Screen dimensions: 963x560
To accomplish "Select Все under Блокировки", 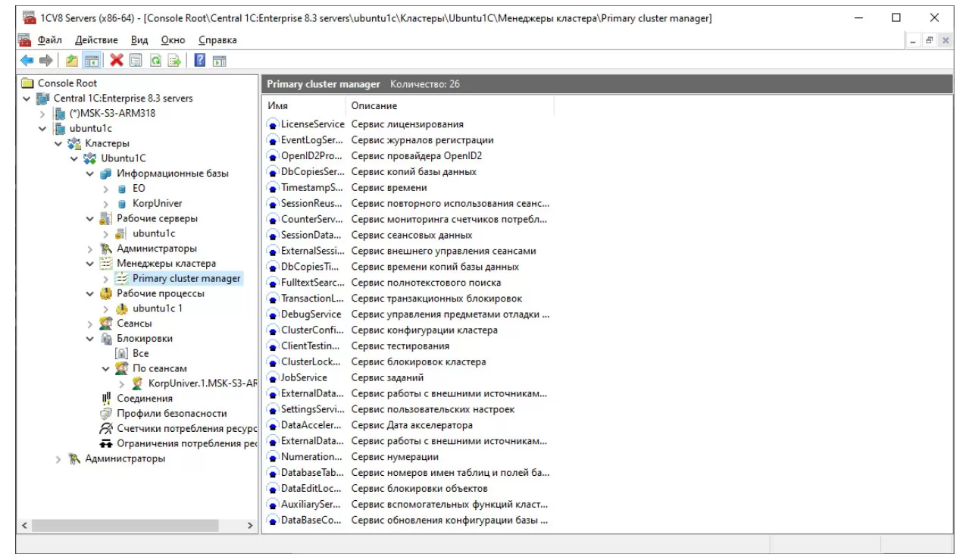I will 140,354.
